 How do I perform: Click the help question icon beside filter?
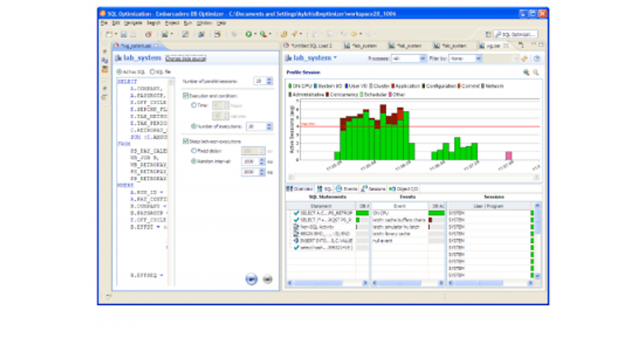tap(537, 58)
